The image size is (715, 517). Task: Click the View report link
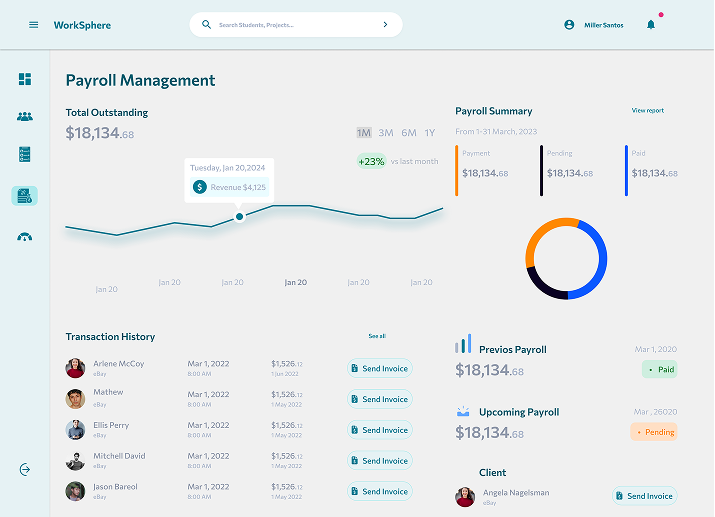[x=647, y=111]
